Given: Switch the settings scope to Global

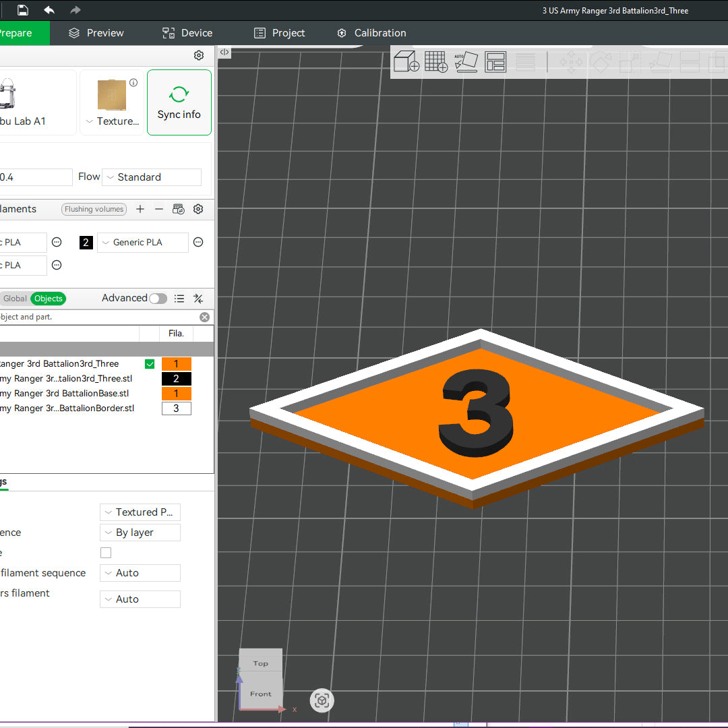Looking at the screenshot, I should (15, 298).
